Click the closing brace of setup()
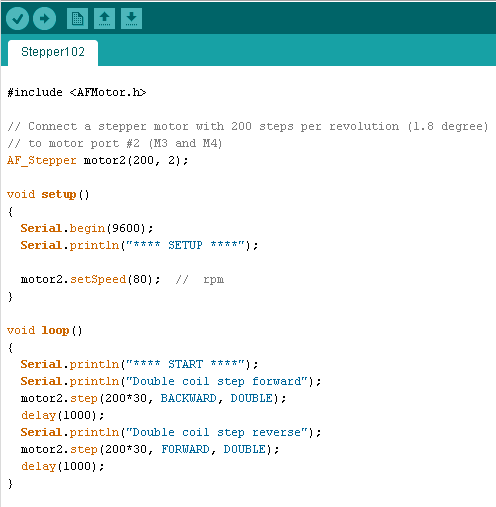This screenshot has height=507, width=496. tap(10, 297)
